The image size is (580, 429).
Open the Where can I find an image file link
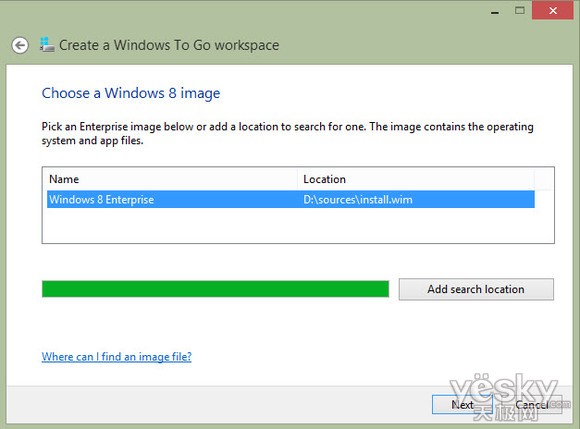click(x=117, y=357)
